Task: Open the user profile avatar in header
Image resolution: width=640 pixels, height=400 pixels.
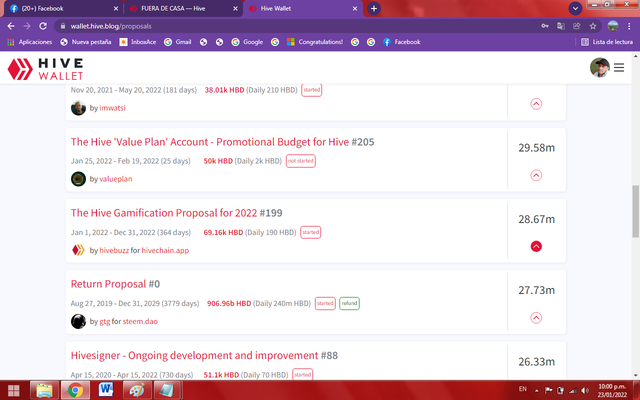Action: [600, 68]
